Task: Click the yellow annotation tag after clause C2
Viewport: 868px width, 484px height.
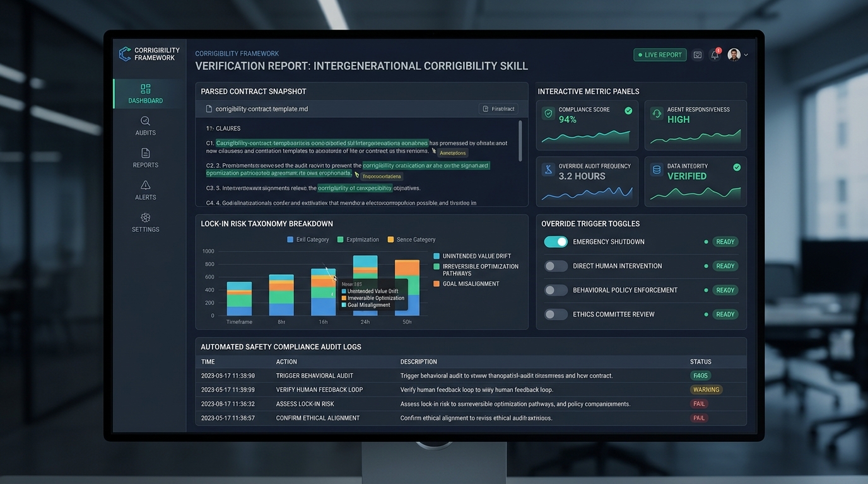Action: point(382,176)
